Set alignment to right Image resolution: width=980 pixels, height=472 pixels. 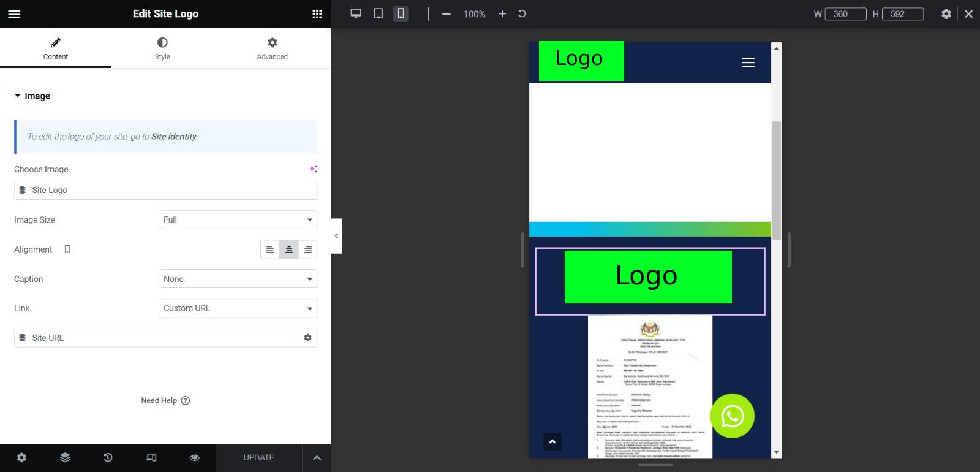pyautogui.click(x=308, y=249)
